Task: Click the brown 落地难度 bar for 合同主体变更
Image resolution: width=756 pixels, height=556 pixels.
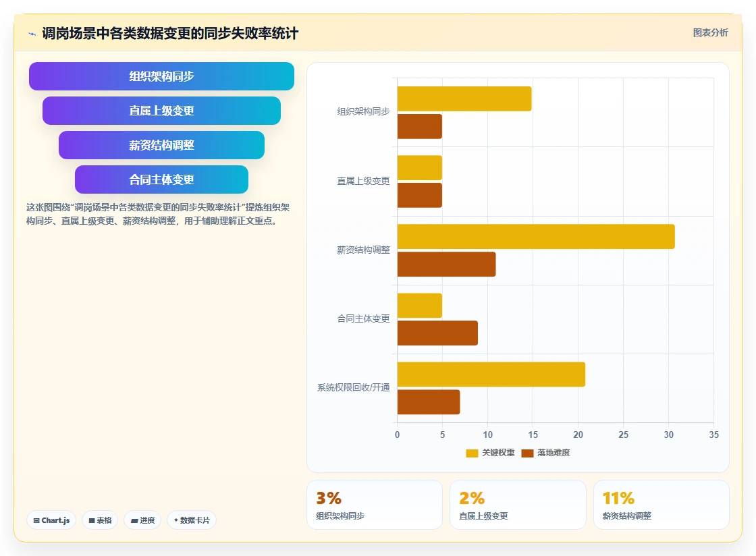Action: point(437,333)
